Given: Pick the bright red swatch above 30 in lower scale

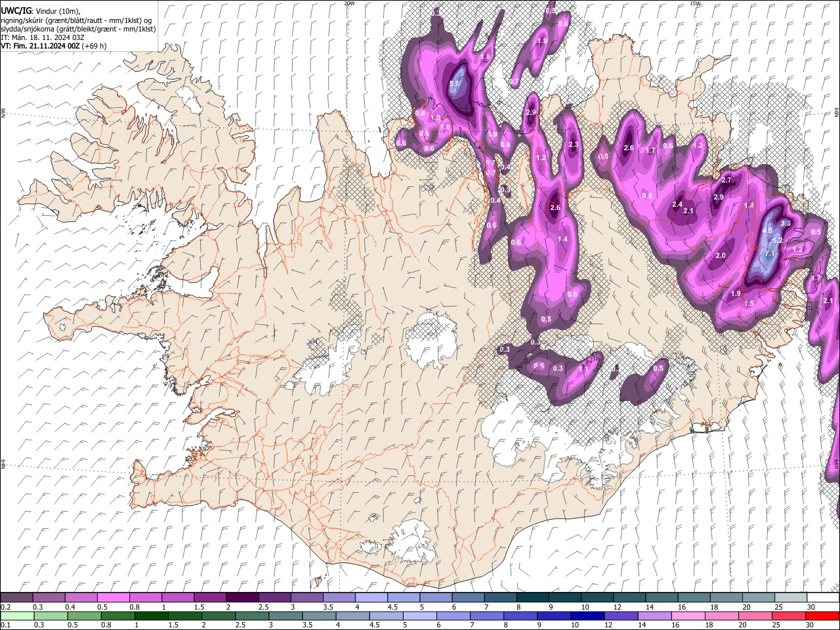Looking at the screenshot, I should (x=822, y=616).
